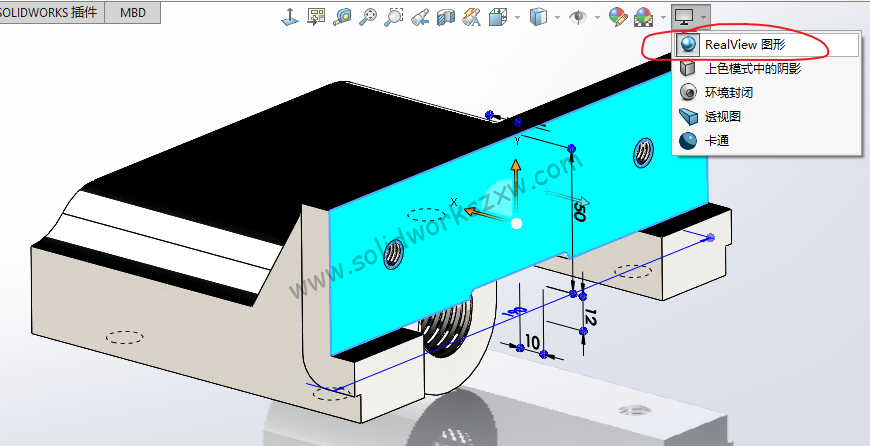Select the 12 dimension value

(x=590, y=317)
